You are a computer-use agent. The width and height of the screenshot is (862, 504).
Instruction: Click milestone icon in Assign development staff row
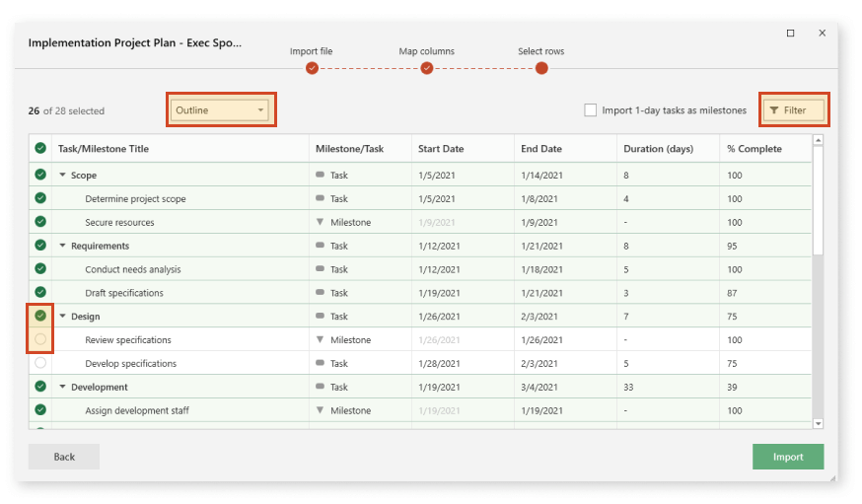(x=320, y=410)
